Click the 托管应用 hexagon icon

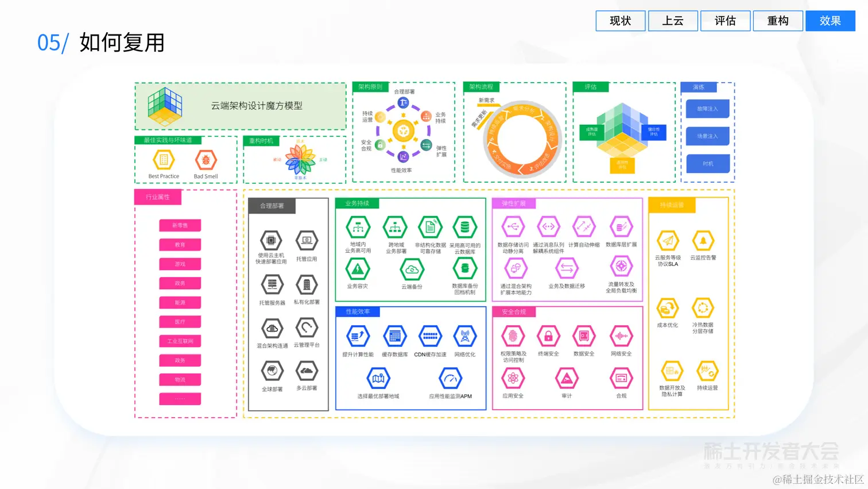pos(307,240)
